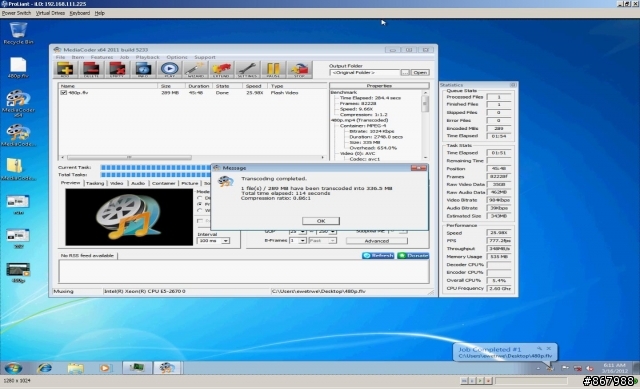Select the 480p video thumbnail desktop icon
Viewport: 640px width, 389px height.
18,273
